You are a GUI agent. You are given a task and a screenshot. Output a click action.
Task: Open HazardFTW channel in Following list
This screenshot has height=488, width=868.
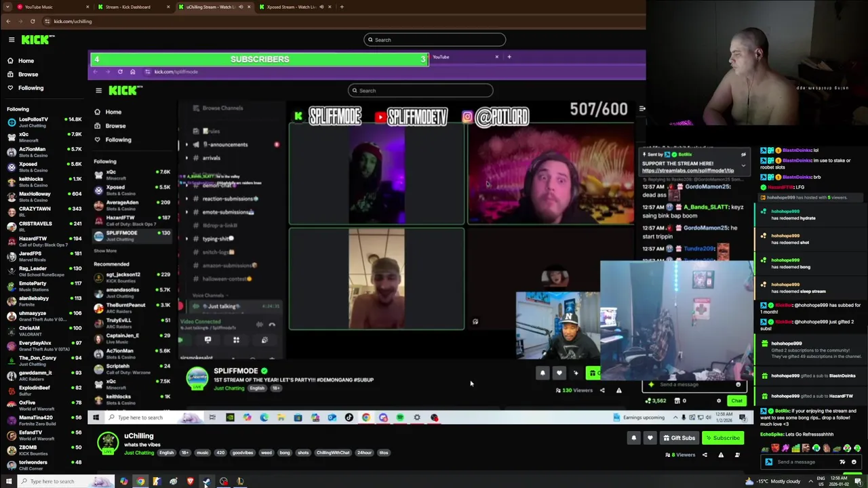click(x=44, y=241)
